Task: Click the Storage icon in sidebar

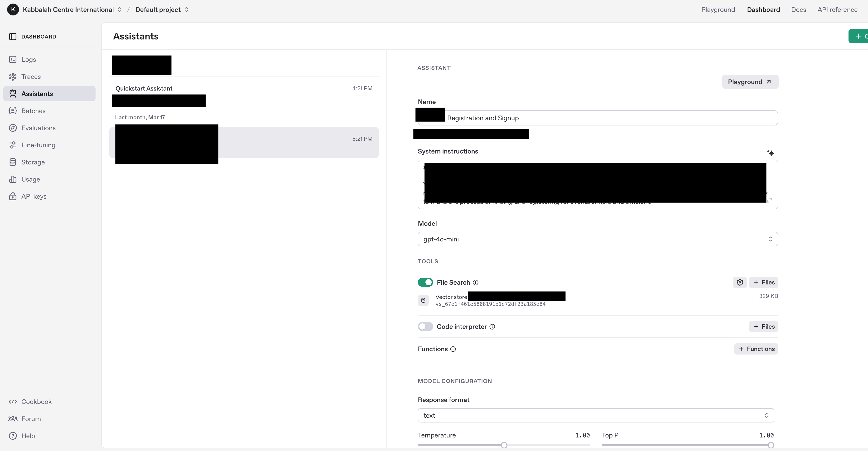Action: [13, 162]
